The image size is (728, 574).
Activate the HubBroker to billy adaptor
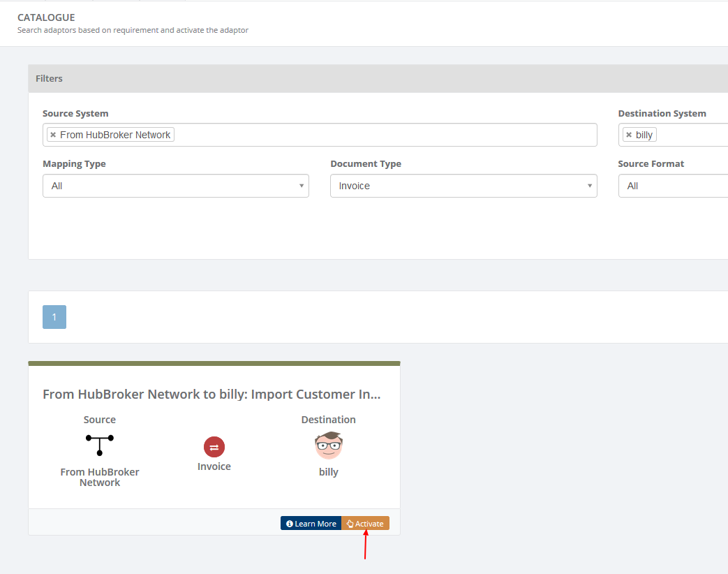[365, 524]
